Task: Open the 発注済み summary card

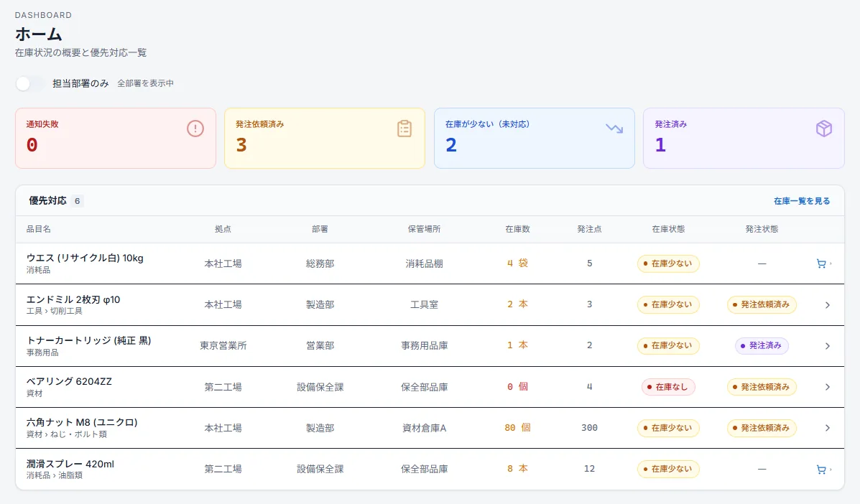Action: point(744,138)
